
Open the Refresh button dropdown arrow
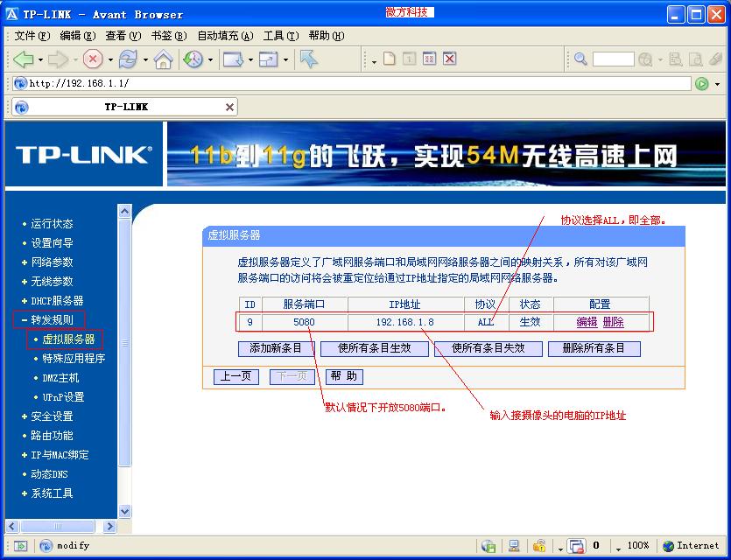pyautogui.click(x=145, y=59)
